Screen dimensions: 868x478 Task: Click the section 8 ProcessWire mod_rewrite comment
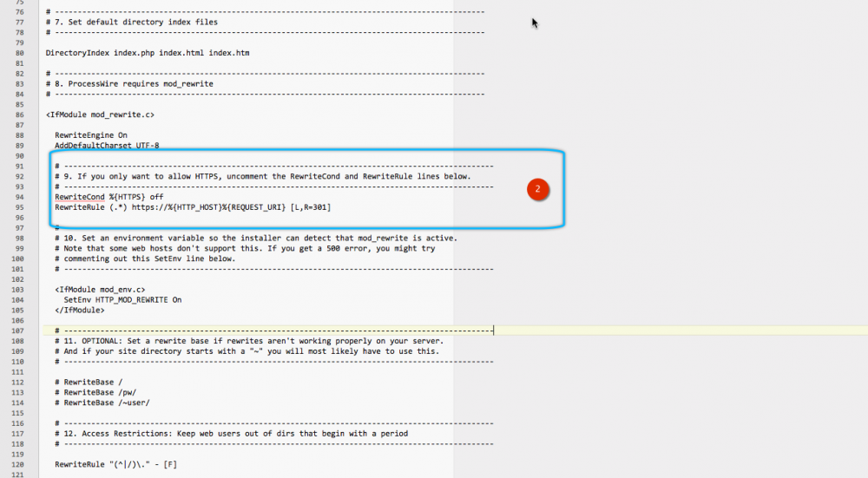(x=129, y=84)
